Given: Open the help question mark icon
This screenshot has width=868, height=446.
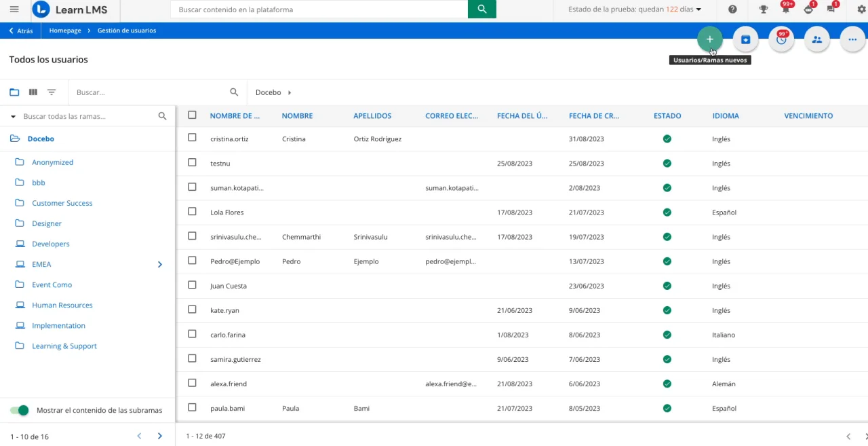Looking at the screenshot, I should pyautogui.click(x=732, y=10).
